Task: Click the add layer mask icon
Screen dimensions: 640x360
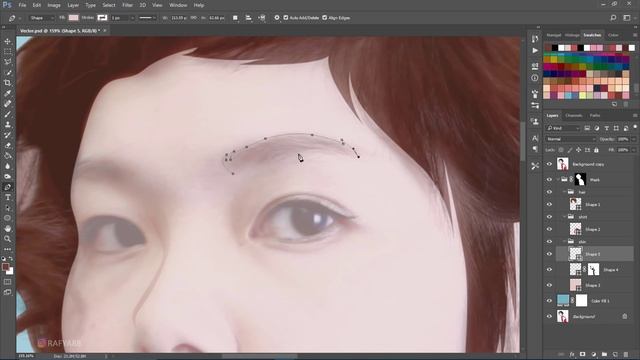Action: [582, 354]
